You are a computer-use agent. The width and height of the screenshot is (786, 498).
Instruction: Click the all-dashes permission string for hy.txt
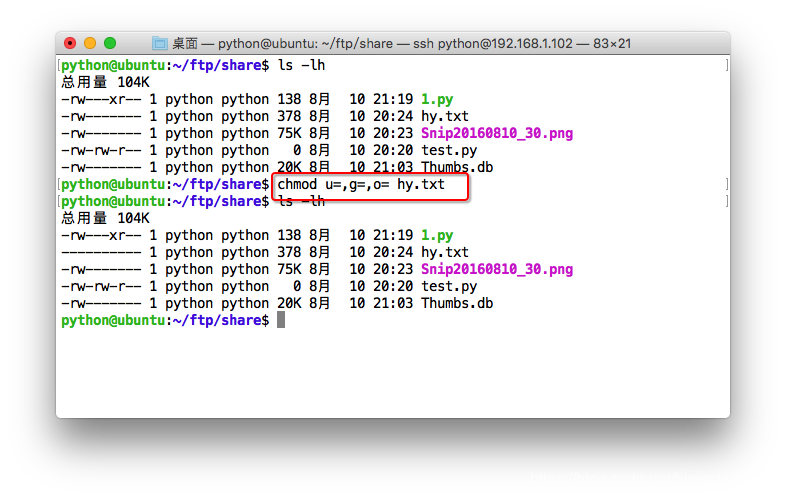click(101, 252)
